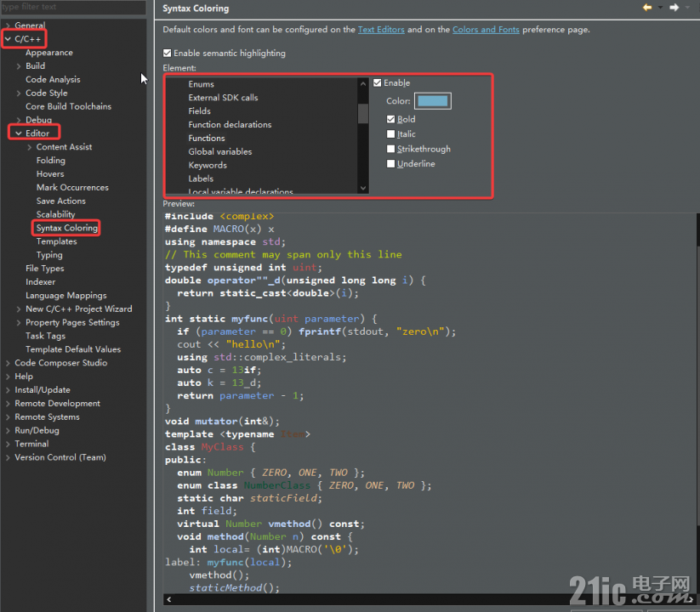Expand the Install/Update node
The width and height of the screenshot is (700, 612).
[x=8, y=390]
